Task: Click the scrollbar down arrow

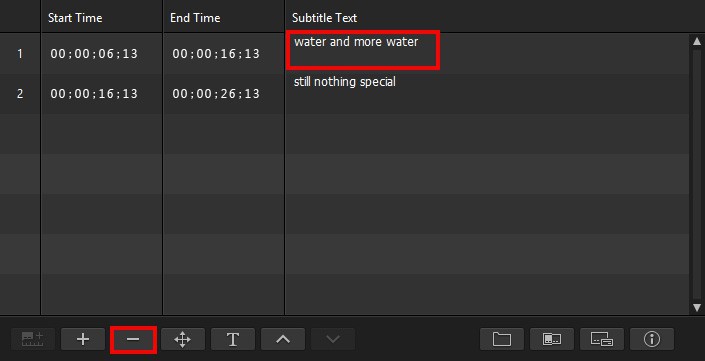Action: 697,308
